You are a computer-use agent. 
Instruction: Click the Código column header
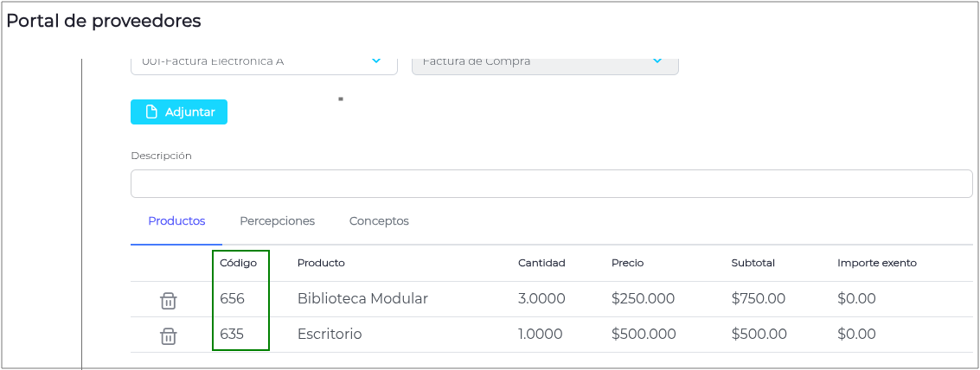238,263
